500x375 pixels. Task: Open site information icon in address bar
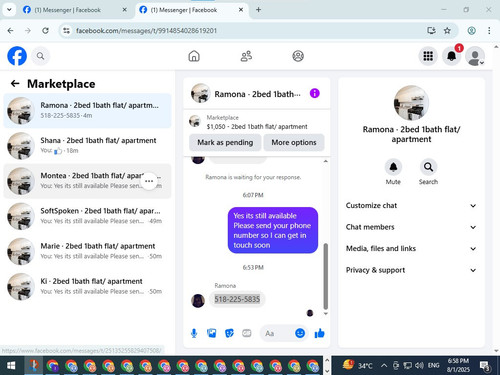(x=66, y=31)
